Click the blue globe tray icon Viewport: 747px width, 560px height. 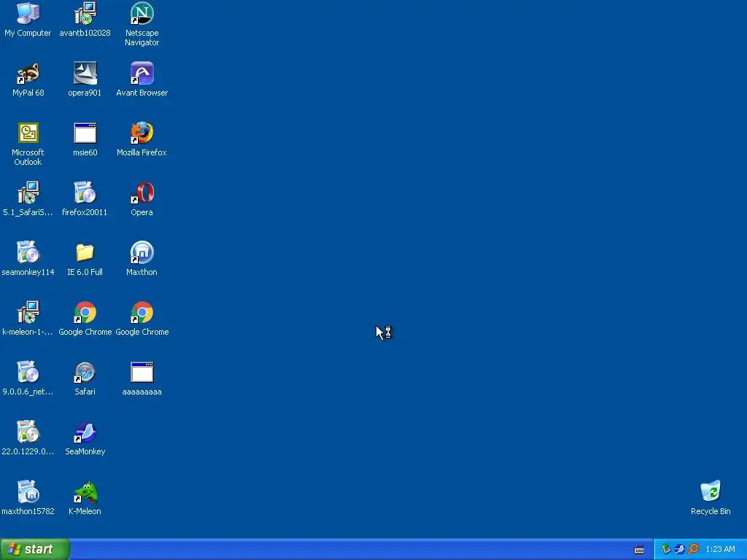click(679, 549)
